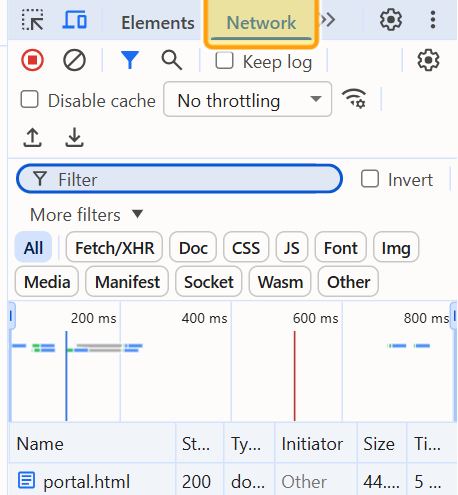Filter by Img requests
The width and height of the screenshot is (458, 495).
tap(396, 248)
